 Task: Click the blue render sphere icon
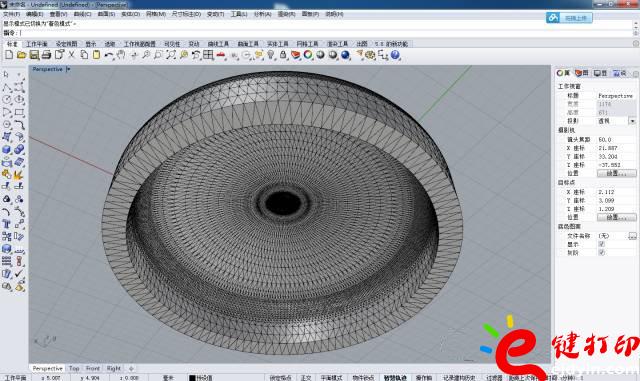[x=345, y=55]
